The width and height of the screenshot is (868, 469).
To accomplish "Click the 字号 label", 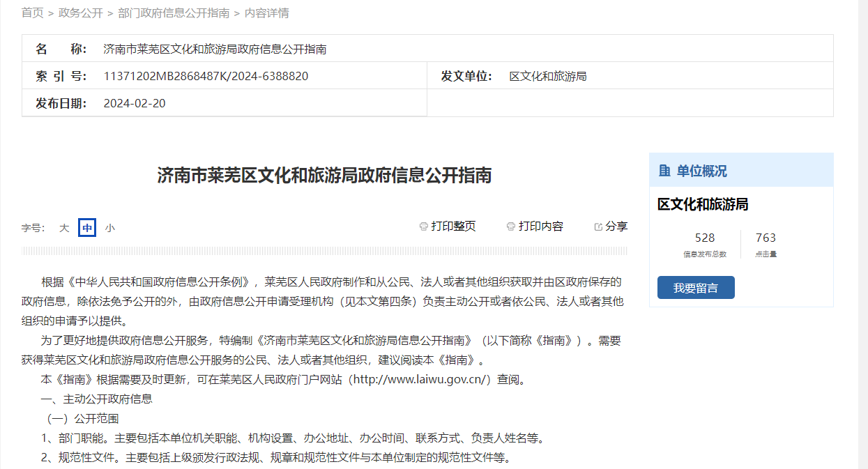I will click(33, 228).
